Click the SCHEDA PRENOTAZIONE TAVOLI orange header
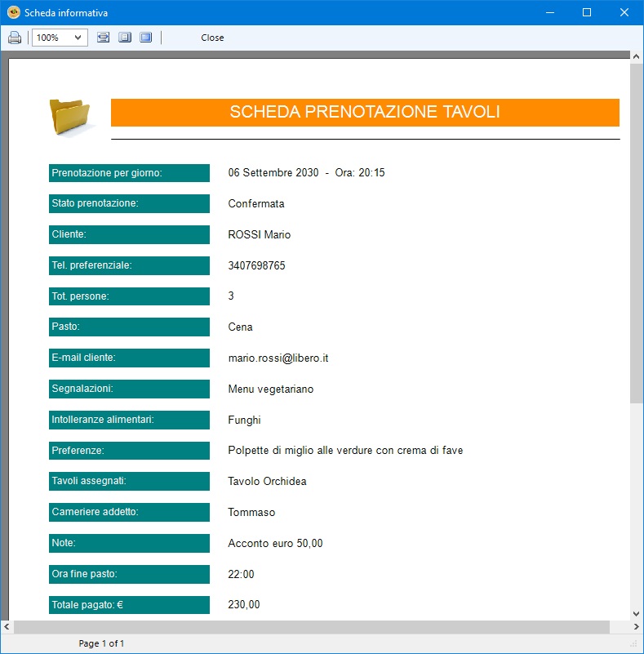This screenshot has width=644, height=654. tap(365, 112)
